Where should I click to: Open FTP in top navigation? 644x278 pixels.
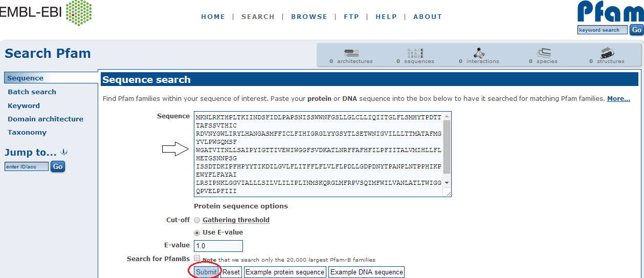[x=351, y=16]
